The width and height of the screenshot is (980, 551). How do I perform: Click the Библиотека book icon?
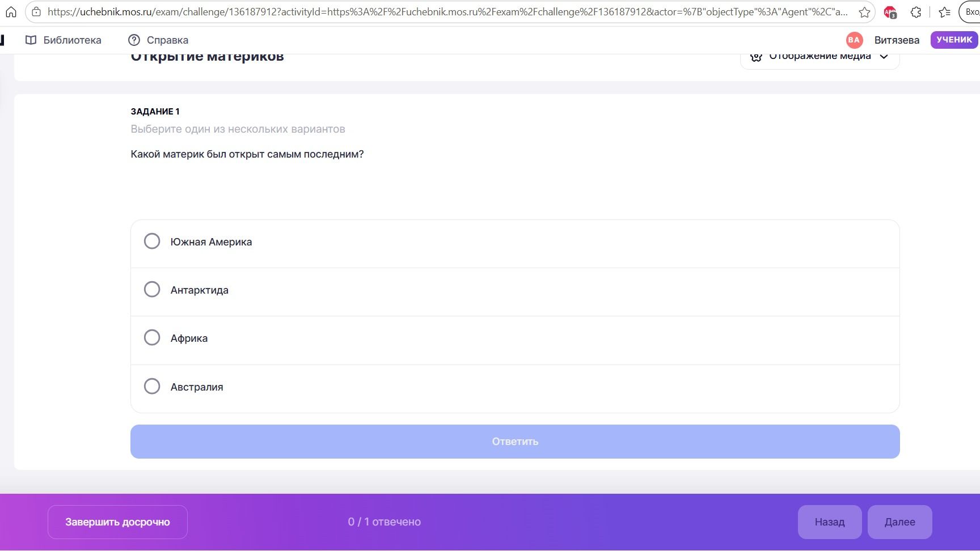pyautogui.click(x=31, y=40)
